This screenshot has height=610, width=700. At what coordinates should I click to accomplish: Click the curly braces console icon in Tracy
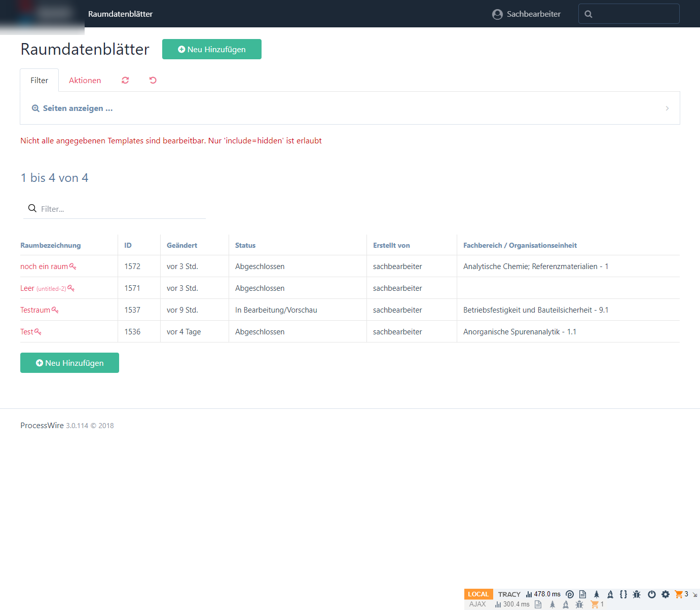tap(624, 594)
